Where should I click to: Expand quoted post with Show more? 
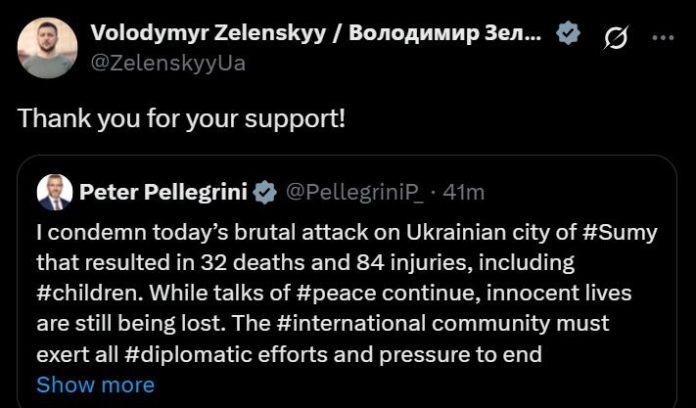click(x=95, y=384)
